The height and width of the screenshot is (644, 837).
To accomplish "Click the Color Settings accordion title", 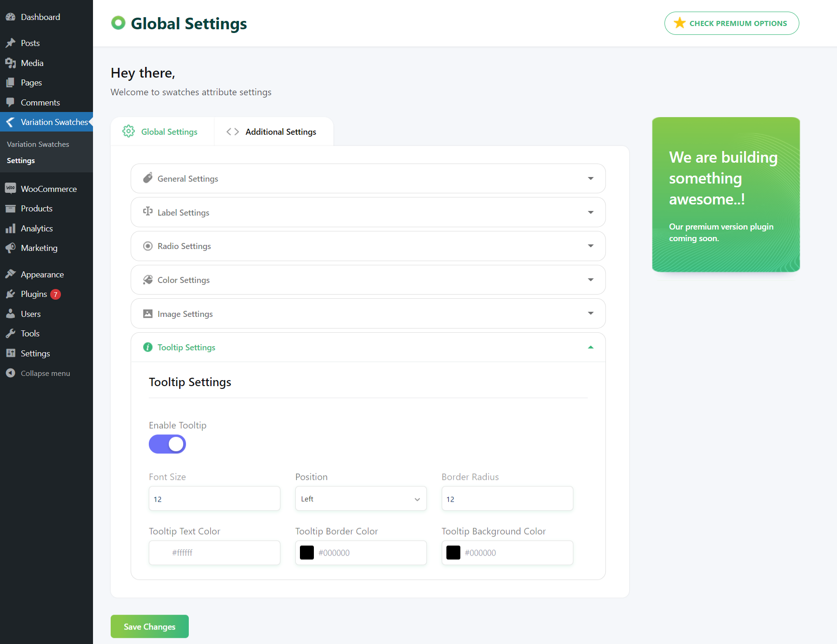I will (184, 280).
